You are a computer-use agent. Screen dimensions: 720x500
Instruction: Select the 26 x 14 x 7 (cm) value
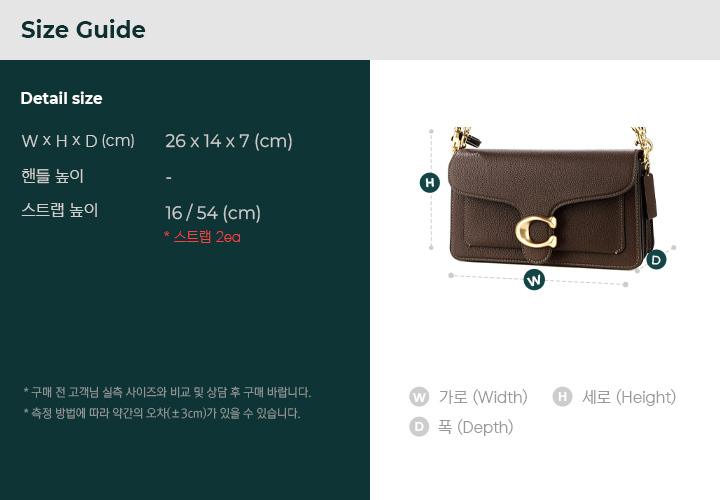coord(229,141)
